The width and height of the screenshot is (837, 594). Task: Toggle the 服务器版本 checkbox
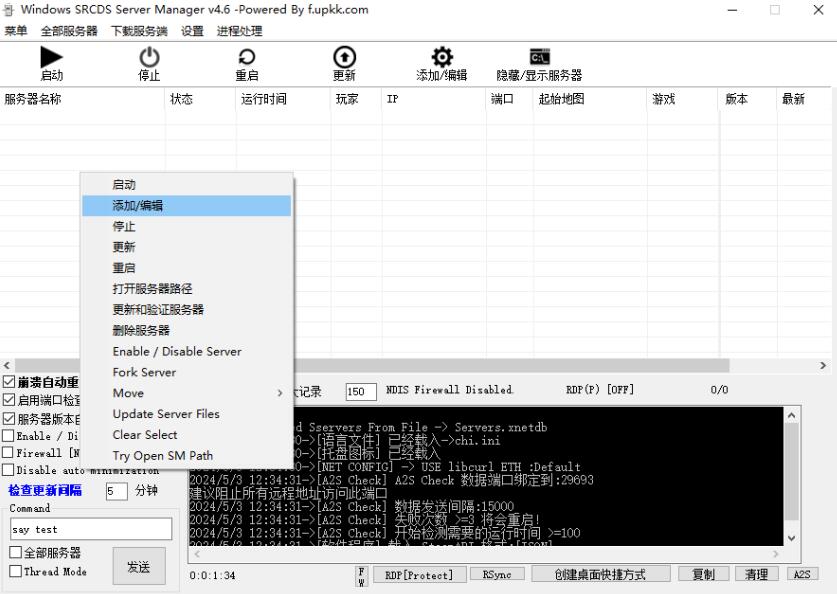coord(9,418)
